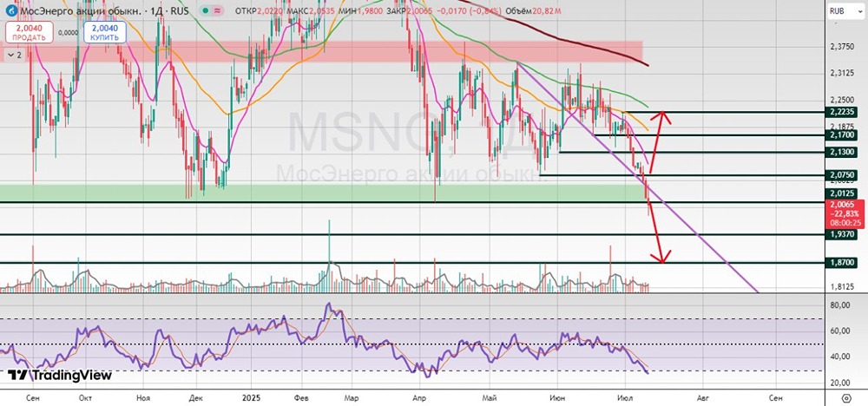
Task: Click the 2025 label on time axis
Action: pyautogui.click(x=250, y=397)
